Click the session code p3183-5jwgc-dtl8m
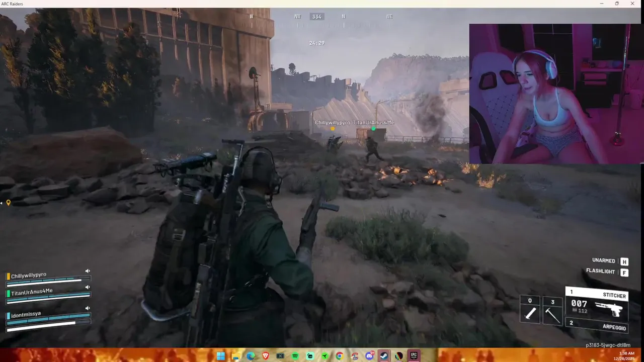 pyautogui.click(x=608, y=345)
